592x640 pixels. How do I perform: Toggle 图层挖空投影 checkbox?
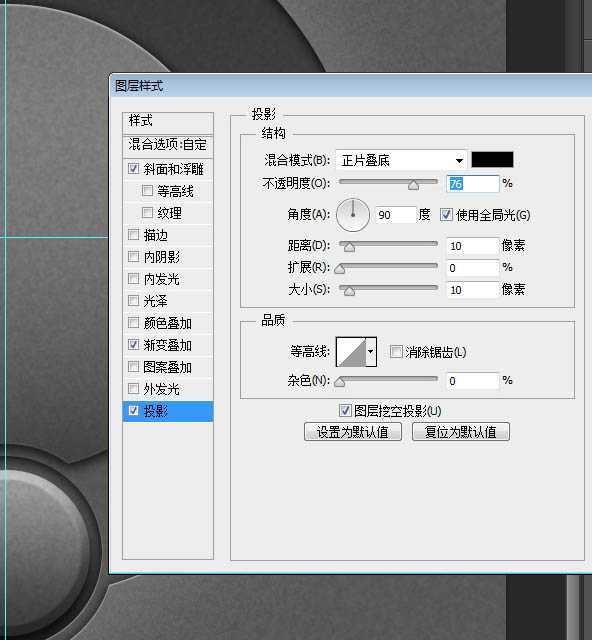pos(345,411)
